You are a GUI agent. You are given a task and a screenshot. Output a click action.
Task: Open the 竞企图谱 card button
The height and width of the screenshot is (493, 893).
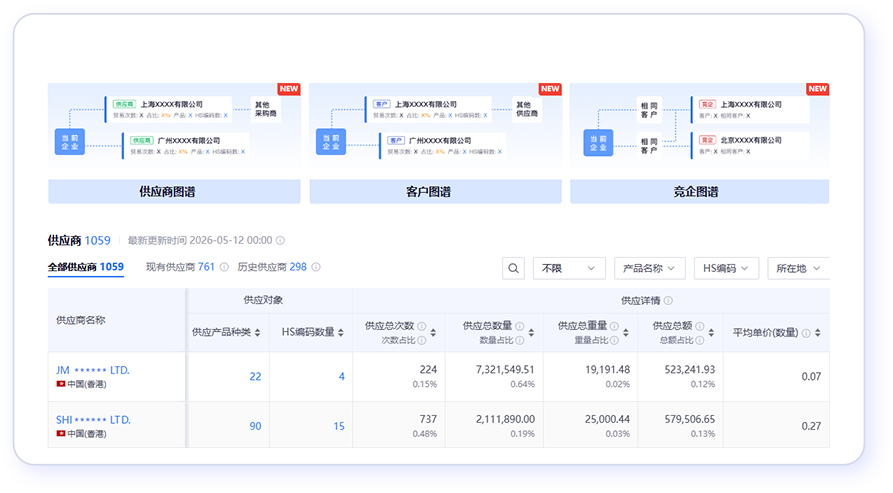click(x=699, y=192)
